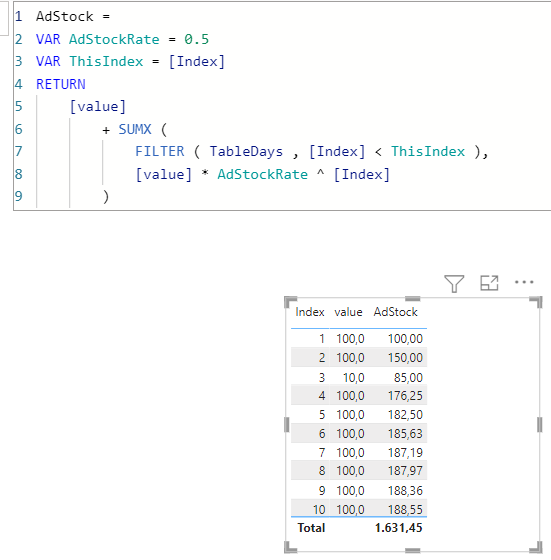This screenshot has width=551, height=560.
Task: Click AdStock cell 100,00 in first row
Action: pos(405,338)
